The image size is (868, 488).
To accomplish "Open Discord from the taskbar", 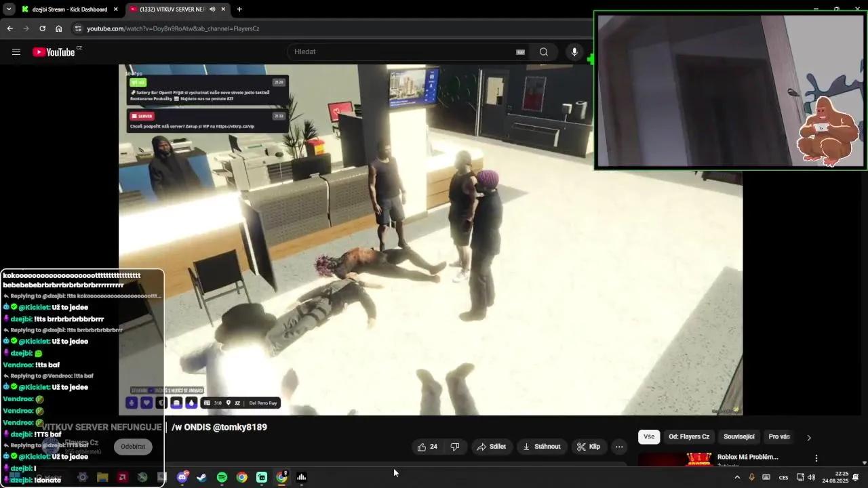I will click(x=182, y=477).
